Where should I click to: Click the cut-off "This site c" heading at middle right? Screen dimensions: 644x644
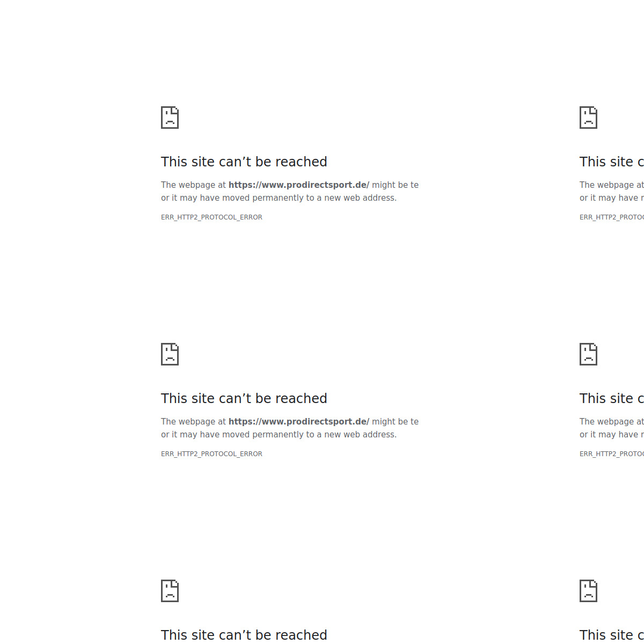click(x=611, y=399)
